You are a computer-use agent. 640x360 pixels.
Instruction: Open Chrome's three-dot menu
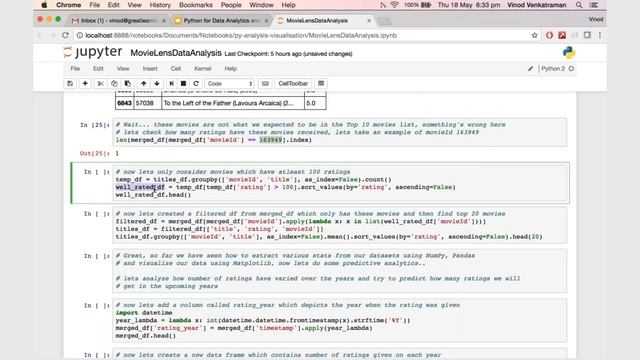click(600, 36)
